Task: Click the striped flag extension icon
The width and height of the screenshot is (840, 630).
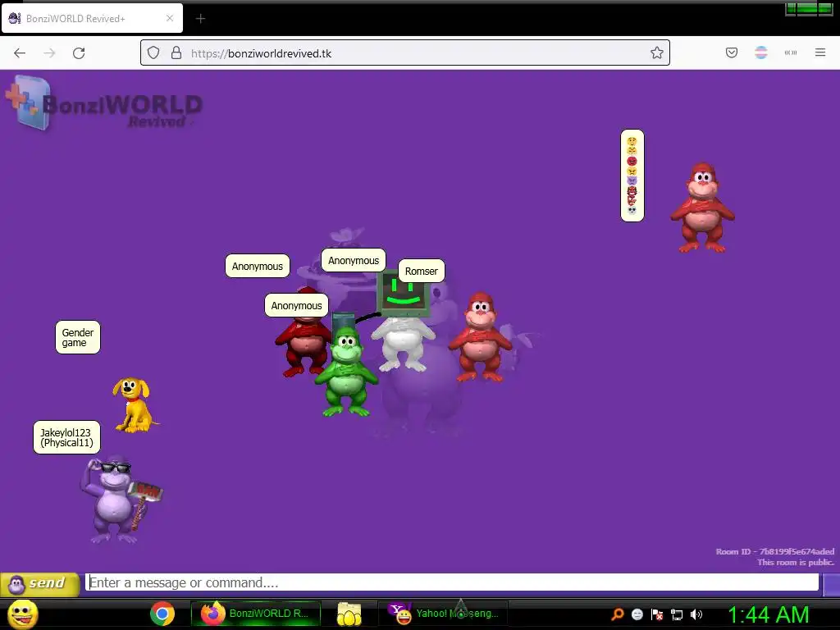Action: [761, 52]
